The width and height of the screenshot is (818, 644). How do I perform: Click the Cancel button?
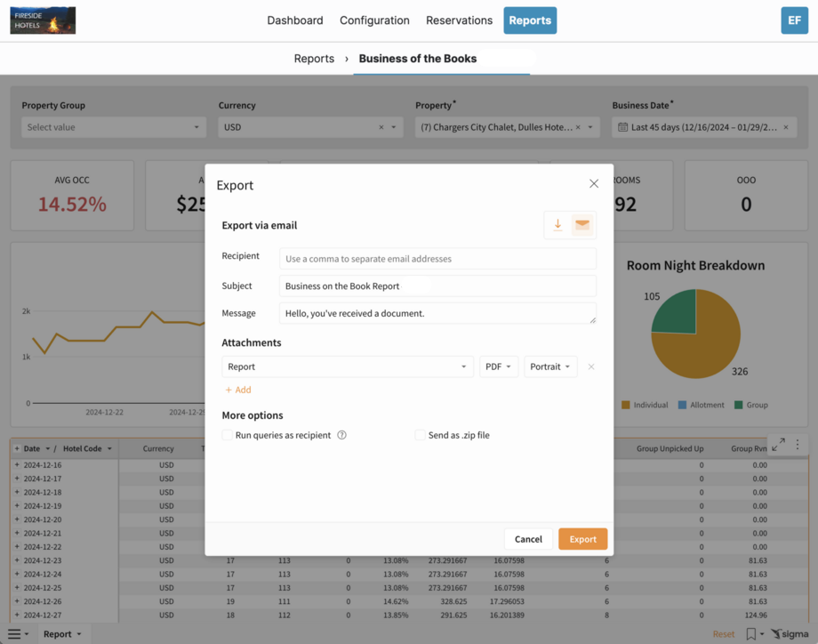pyautogui.click(x=528, y=539)
